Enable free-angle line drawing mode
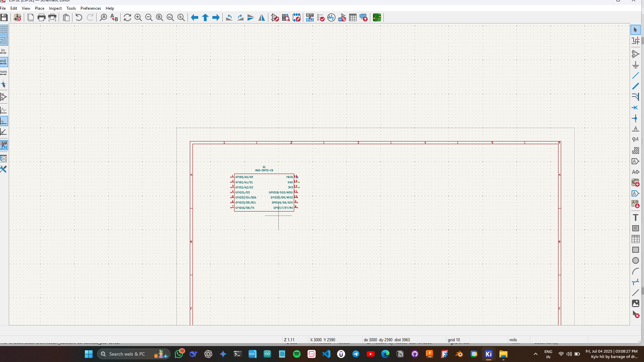The height and width of the screenshot is (362, 644). coord(4,110)
